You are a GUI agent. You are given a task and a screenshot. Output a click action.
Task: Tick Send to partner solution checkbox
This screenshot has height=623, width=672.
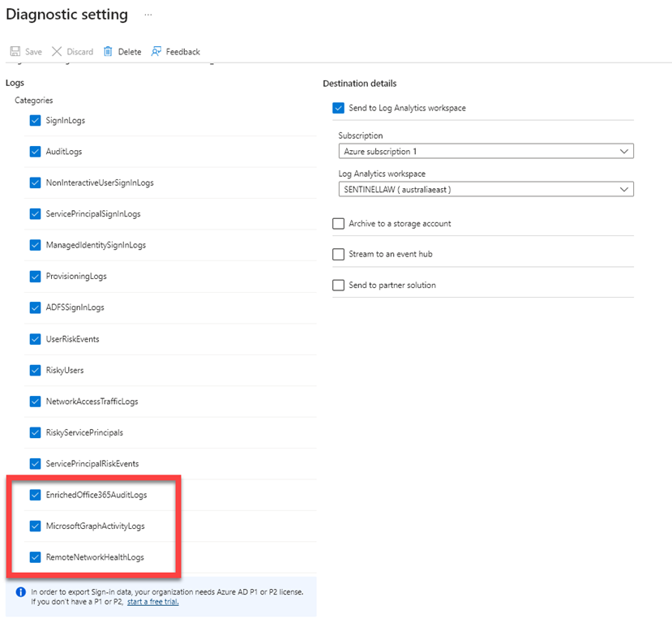pyautogui.click(x=338, y=286)
